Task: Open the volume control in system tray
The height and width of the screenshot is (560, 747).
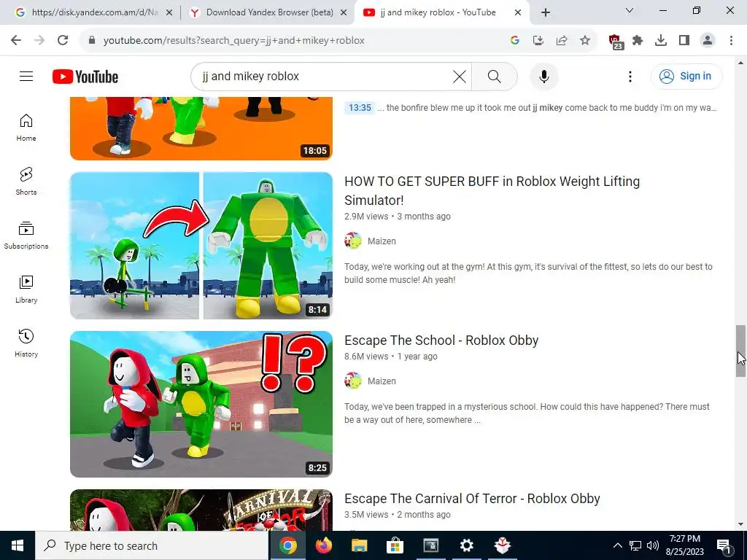Action: point(653,545)
